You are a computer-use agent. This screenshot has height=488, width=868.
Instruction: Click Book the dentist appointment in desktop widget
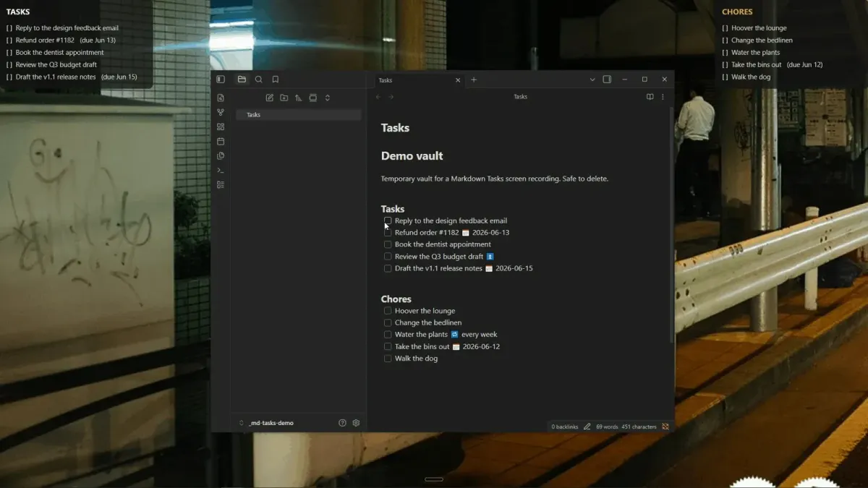59,53
